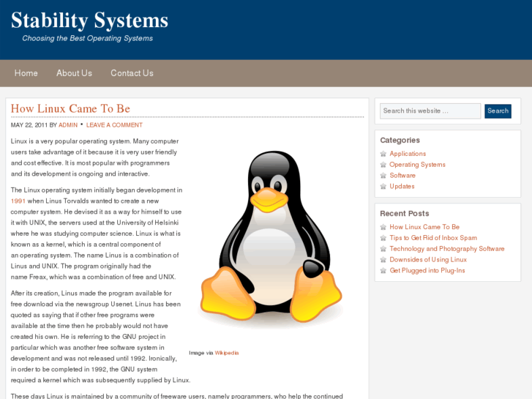Click the Stability Systems site title
532x399 pixels.
point(89,20)
